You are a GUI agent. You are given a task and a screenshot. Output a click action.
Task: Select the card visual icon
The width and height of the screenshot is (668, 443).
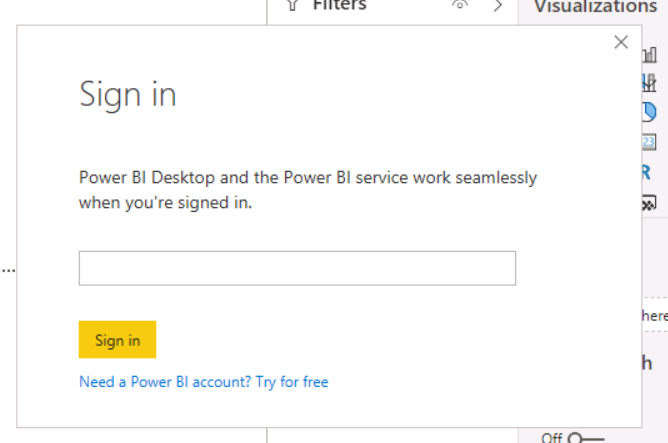click(x=649, y=142)
